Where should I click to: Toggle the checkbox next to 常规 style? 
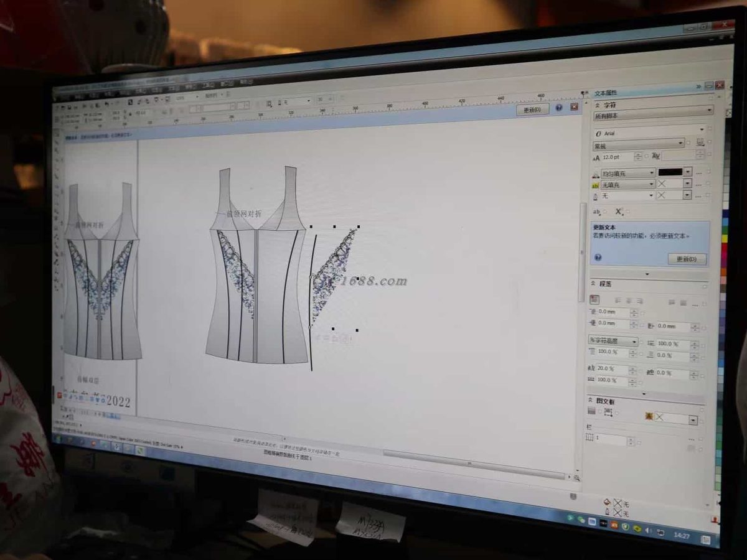tap(688, 142)
